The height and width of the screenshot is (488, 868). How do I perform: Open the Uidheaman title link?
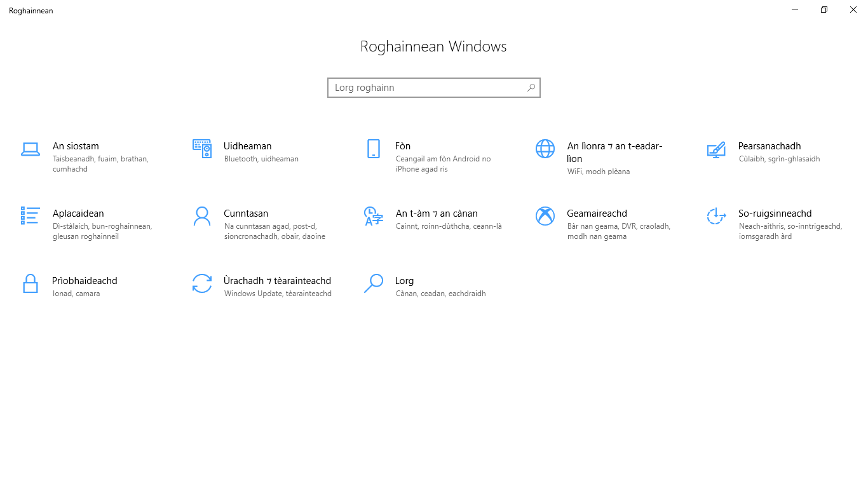[248, 146]
